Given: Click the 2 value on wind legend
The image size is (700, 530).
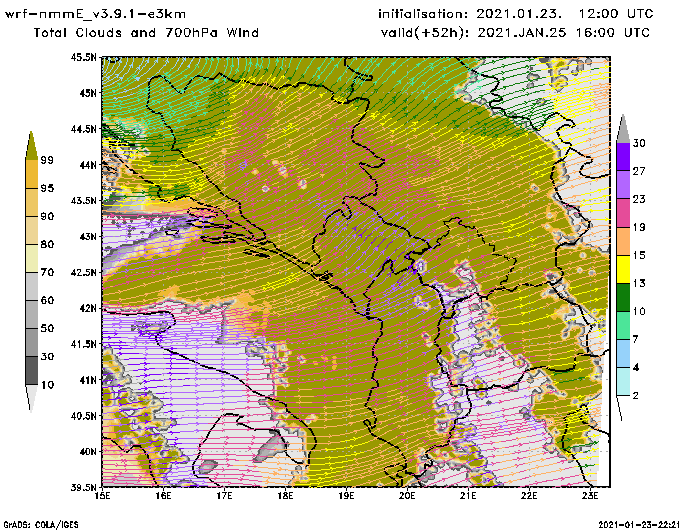Looking at the screenshot, I should 636,396.
